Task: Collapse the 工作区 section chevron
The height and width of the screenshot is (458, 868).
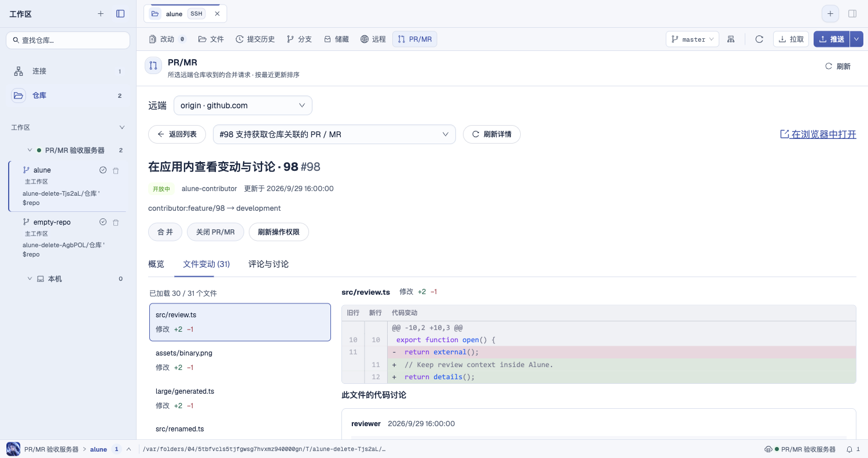Action: 122,127
